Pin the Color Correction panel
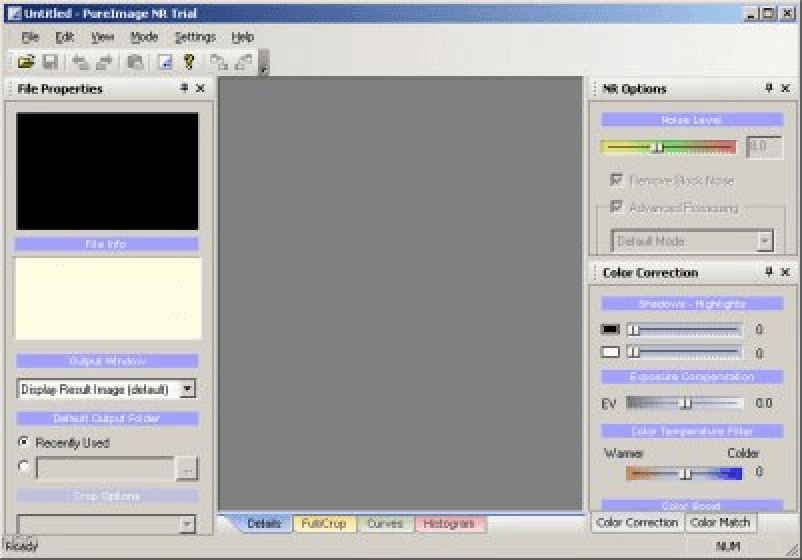 tap(769, 272)
